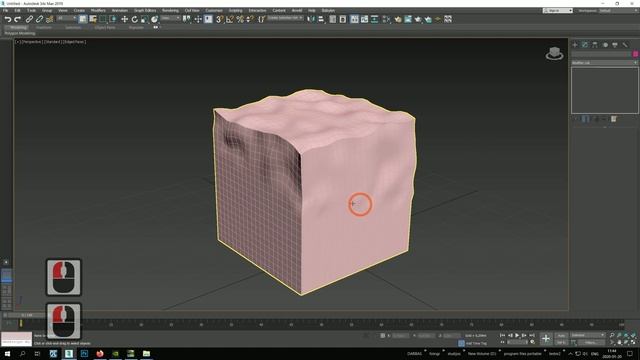Open the Graph Editors menu
The image size is (640, 360).
coord(145,11)
